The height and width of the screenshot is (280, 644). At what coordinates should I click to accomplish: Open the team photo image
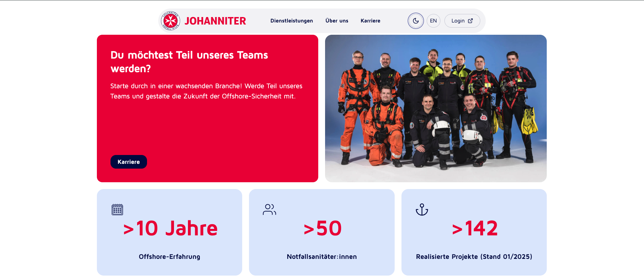pyautogui.click(x=436, y=108)
